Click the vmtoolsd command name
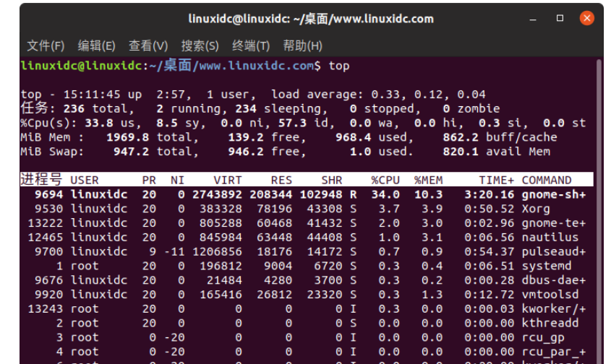Viewport: 611px width, 364px height. click(550, 295)
